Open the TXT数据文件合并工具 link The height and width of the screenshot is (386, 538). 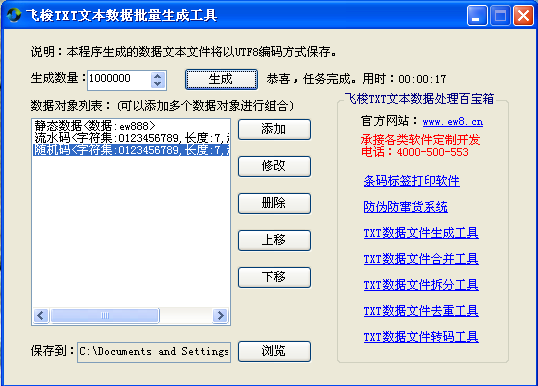click(421, 259)
